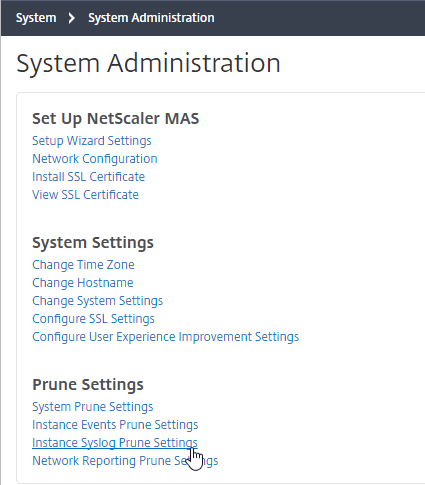Select Network Reporting Prune Settings

point(125,461)
